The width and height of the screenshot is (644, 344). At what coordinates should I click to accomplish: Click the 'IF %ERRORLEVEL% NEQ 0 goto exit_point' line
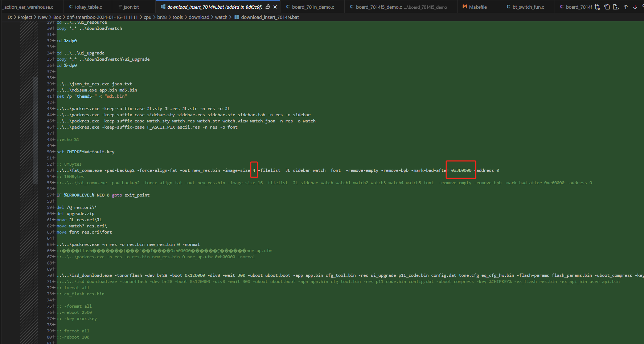point(103,195)
